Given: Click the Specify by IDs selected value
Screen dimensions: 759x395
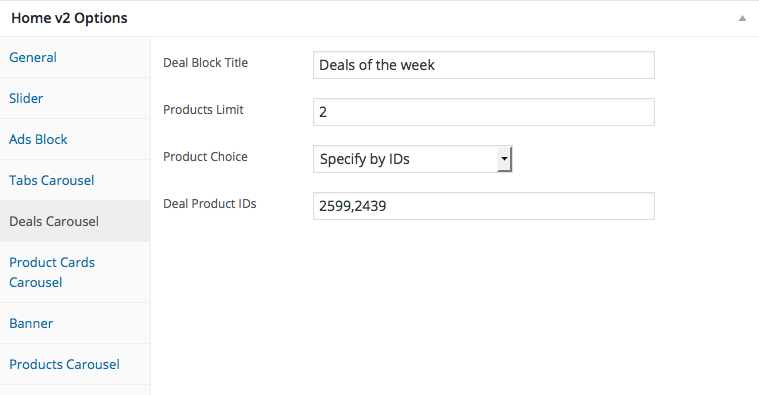Looking at the screenshot, I should click(x=364, y=159).
